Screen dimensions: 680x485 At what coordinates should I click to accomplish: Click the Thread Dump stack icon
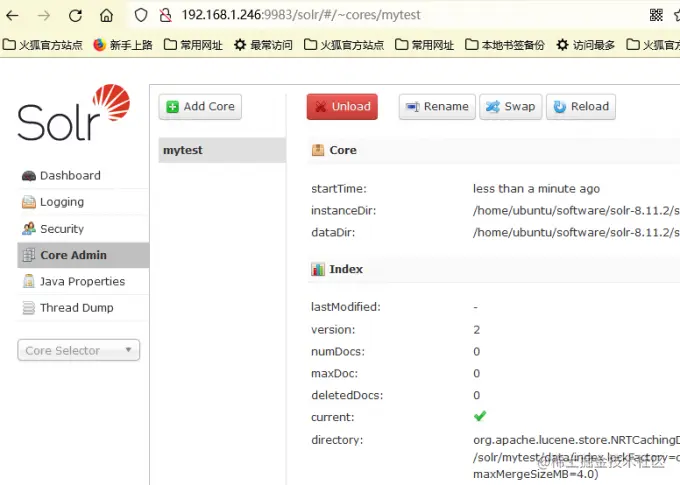29,308
